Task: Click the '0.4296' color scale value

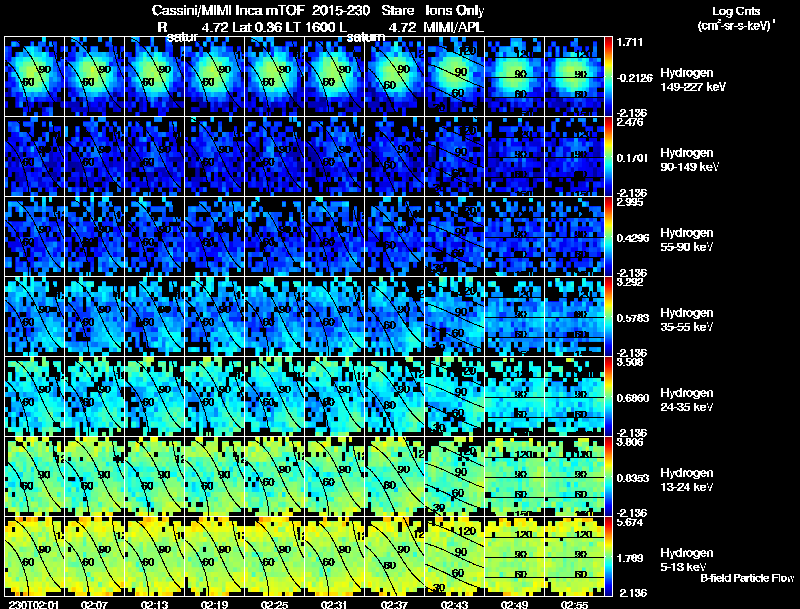Action: tap(633, 238)
